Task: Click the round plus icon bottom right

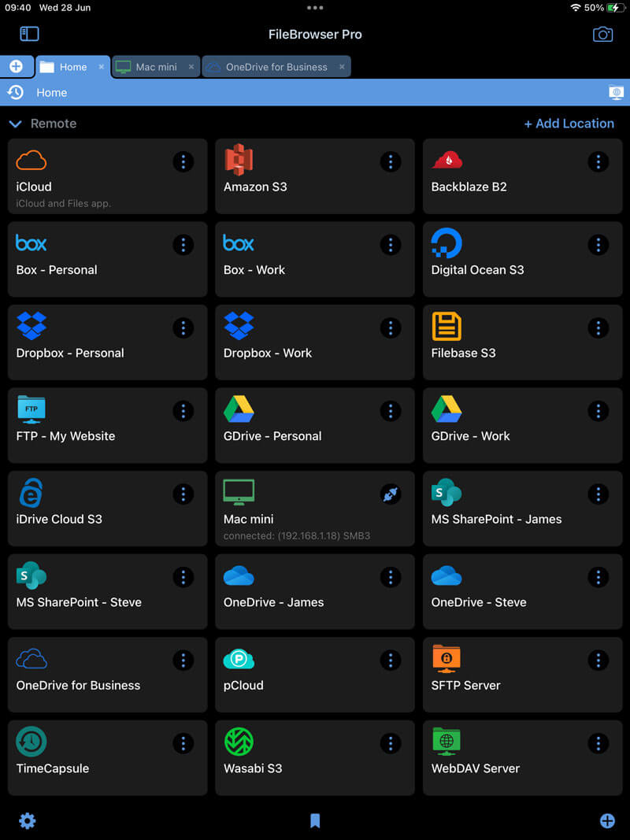Action: point(607,821)
